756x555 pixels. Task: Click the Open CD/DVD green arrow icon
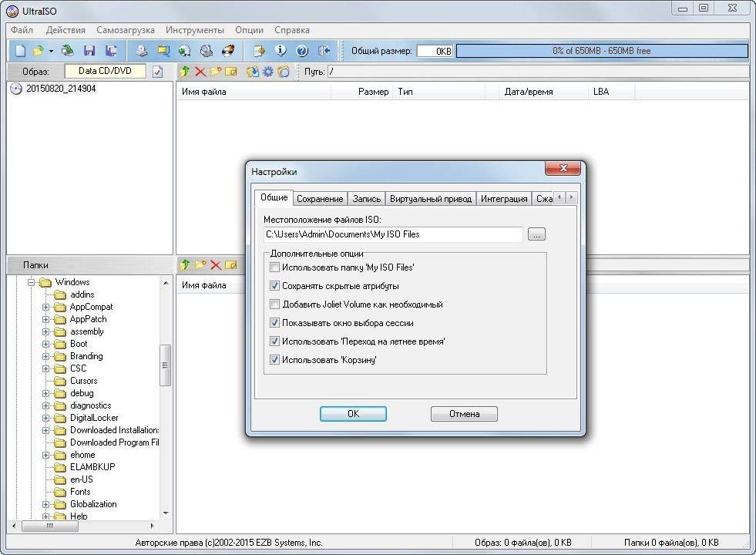coord(68,51)
